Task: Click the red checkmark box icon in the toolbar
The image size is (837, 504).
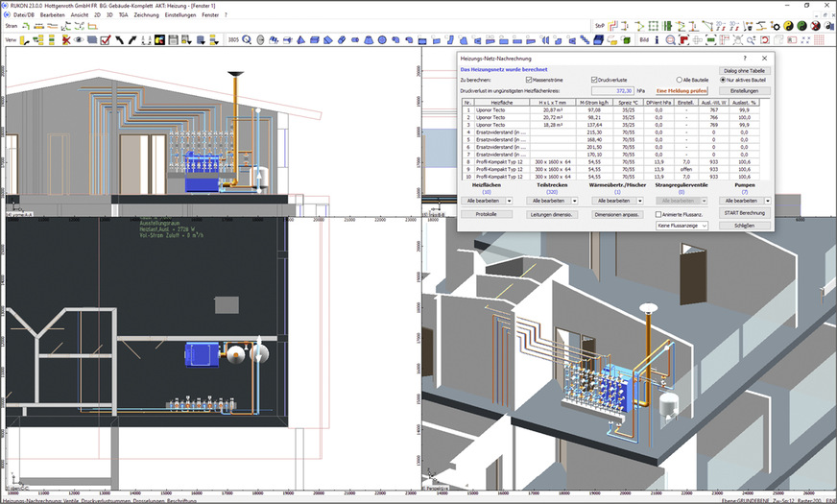Action: point(106,40)
